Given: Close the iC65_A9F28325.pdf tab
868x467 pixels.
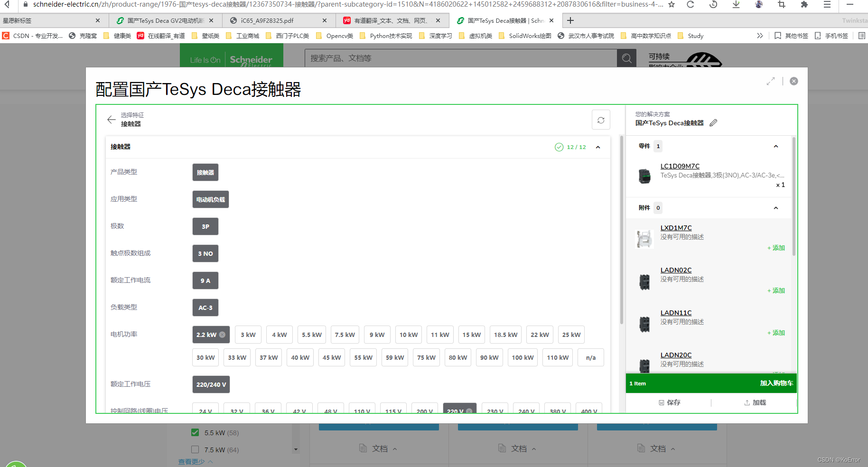Looking at the screenshot, I should [x=325, y=20].
